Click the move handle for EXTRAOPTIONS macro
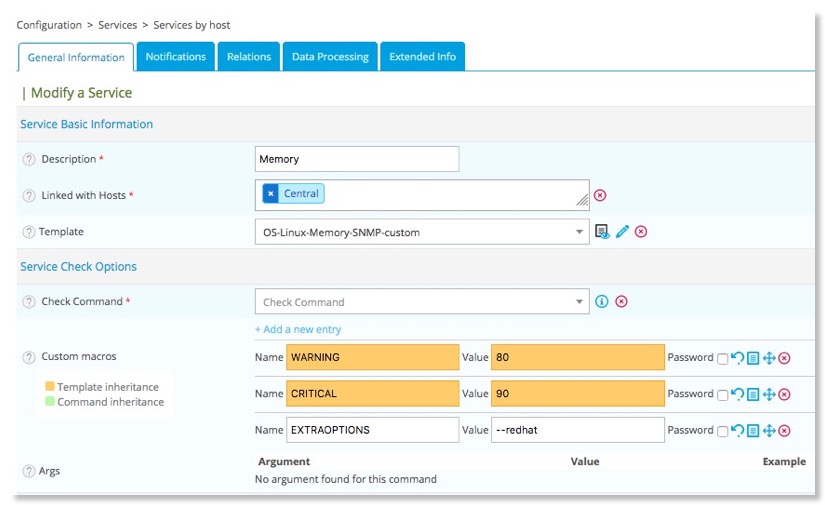Image resolution: width=825 pixels, height=505 pixels. pos(769,431)
